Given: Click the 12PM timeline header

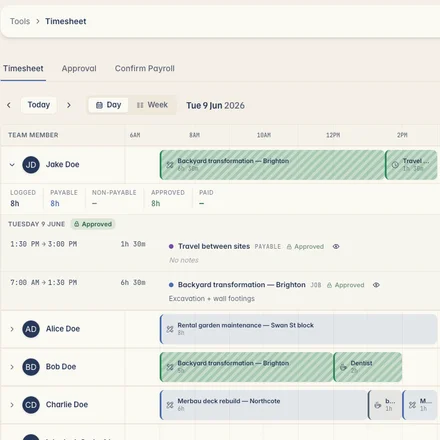Looking at the screenshot, I should (x=333, y=135).
